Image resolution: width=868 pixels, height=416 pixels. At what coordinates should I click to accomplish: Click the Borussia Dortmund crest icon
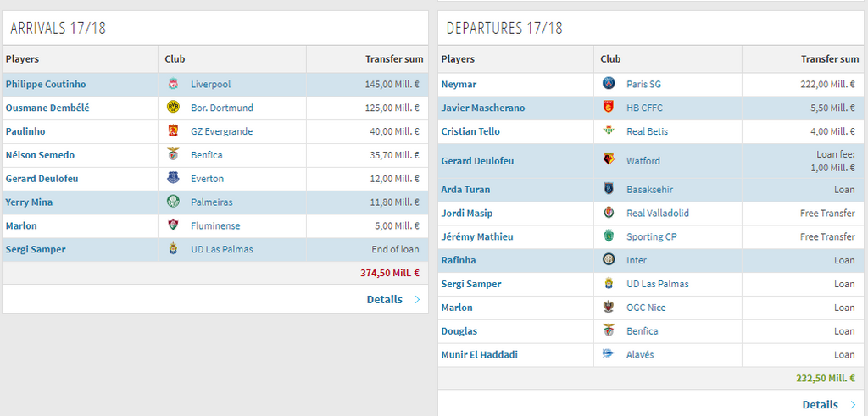click(x=173, y=108)
